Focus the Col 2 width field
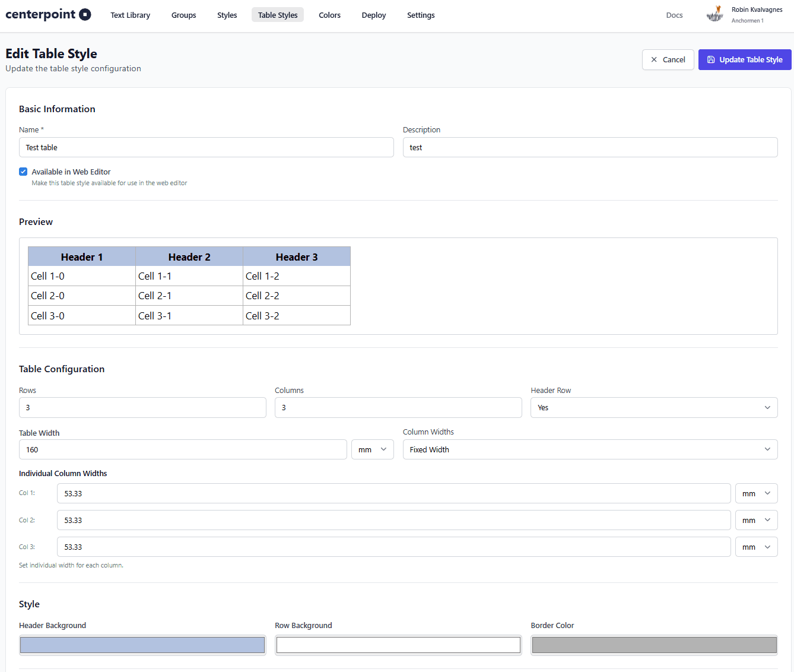794x672 pixels. point(393,521)
